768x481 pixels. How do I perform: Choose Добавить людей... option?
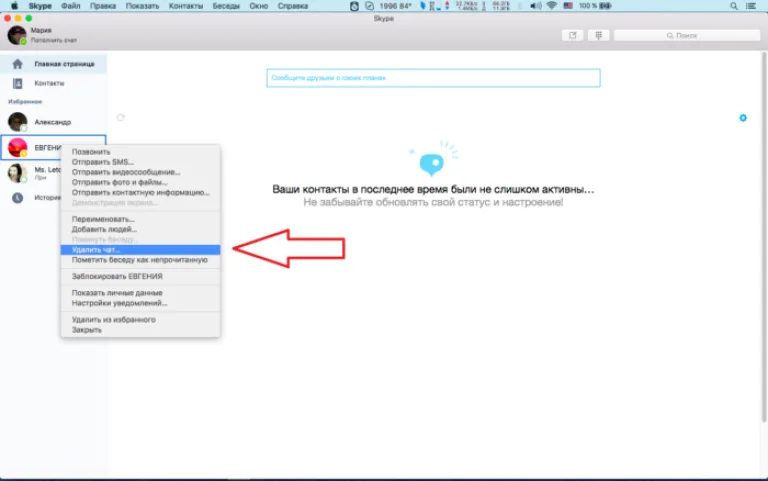141,229
